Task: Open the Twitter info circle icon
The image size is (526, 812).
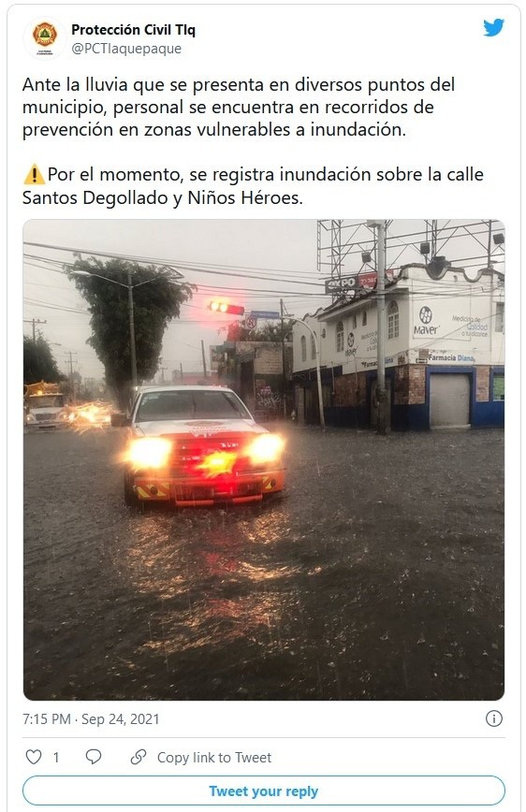Action: pyautogui.click(x=494, y=718)
